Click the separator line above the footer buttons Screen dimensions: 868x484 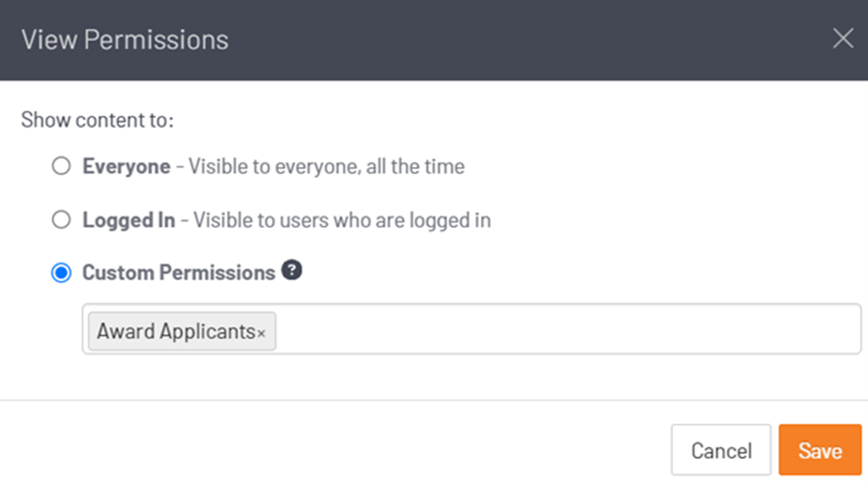[x=434, y=400]
